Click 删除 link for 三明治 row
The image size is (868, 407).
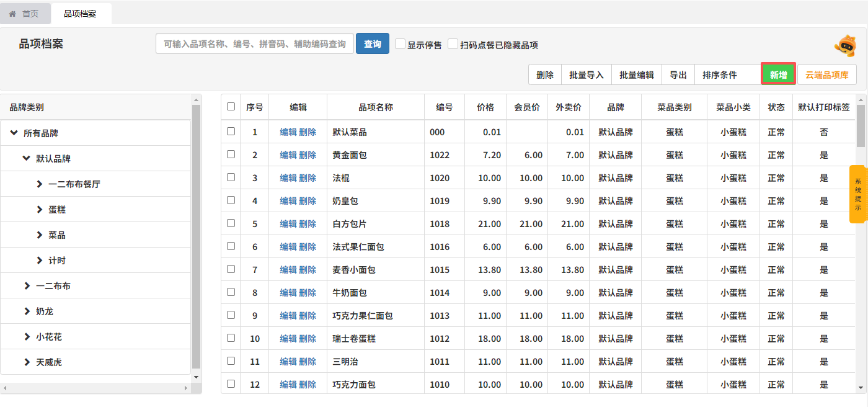click(308, 361)
